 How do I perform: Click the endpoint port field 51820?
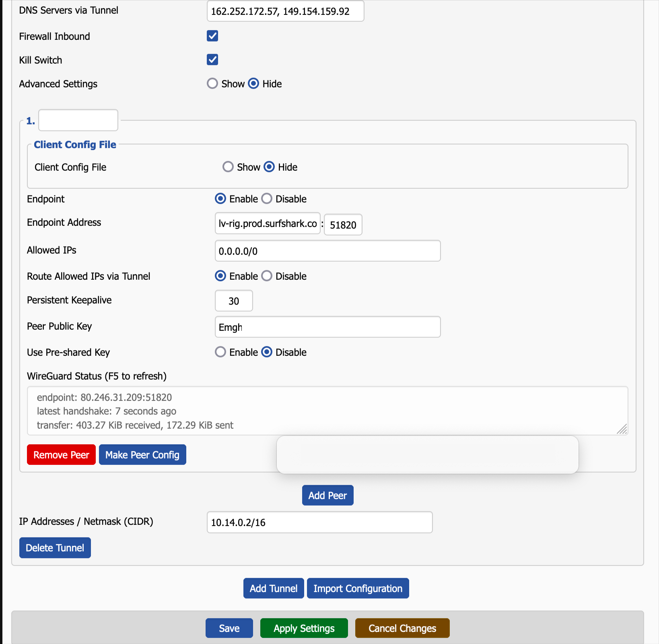tap(343, 225)
